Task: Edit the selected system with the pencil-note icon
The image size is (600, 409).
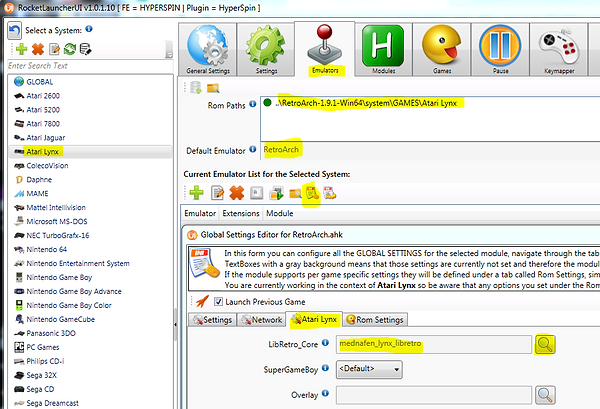Action: click(54, 49)
